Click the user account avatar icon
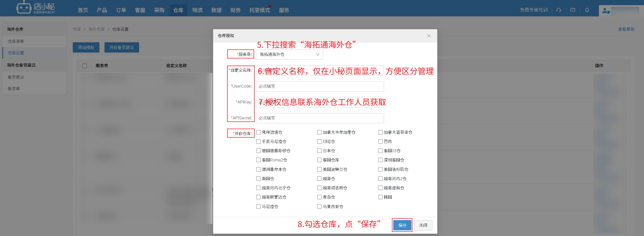 (x=606, y=11)
